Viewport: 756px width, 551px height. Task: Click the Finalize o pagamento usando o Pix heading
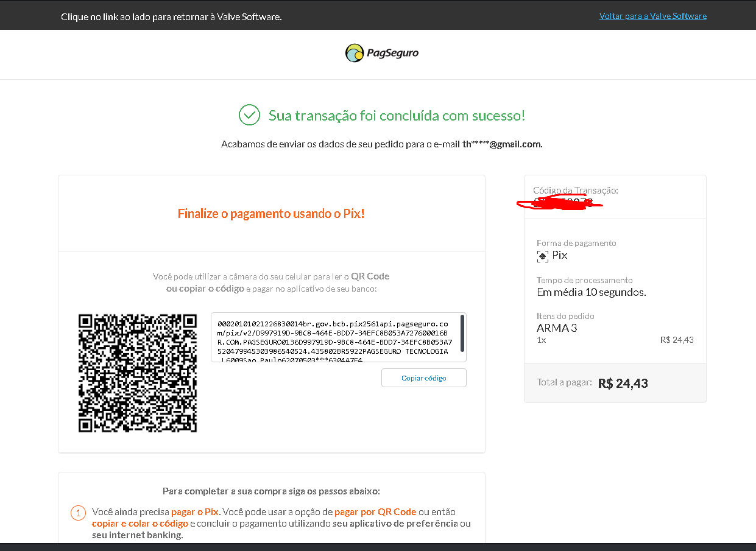271,214
